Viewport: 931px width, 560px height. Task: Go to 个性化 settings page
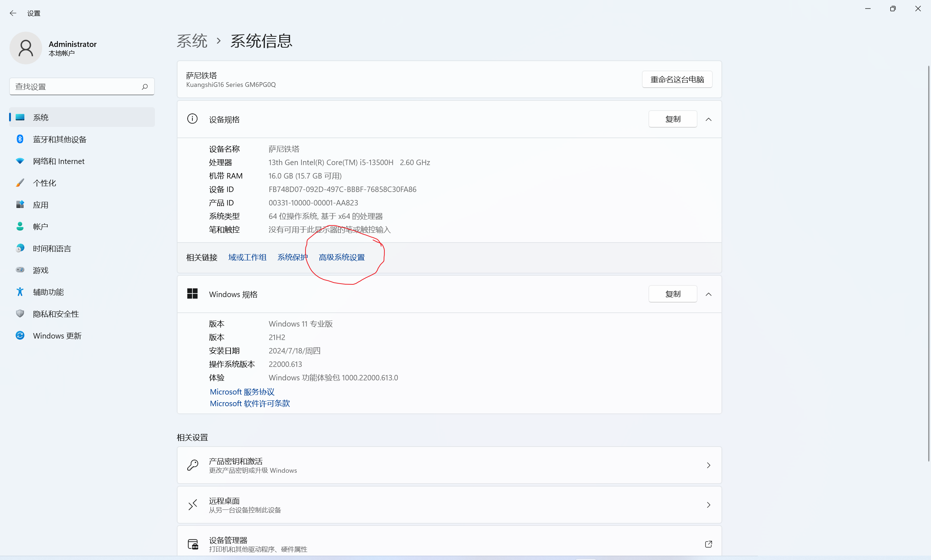(82, 183)
